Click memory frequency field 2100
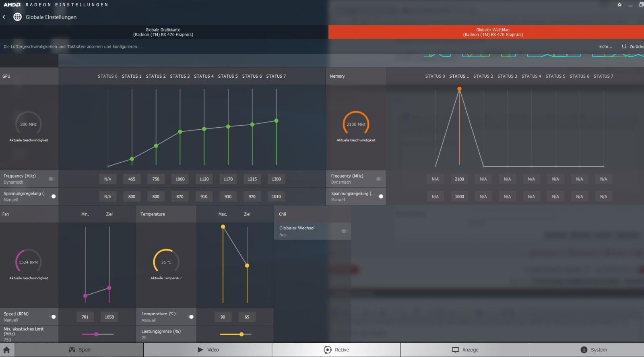 coord(459,179)
